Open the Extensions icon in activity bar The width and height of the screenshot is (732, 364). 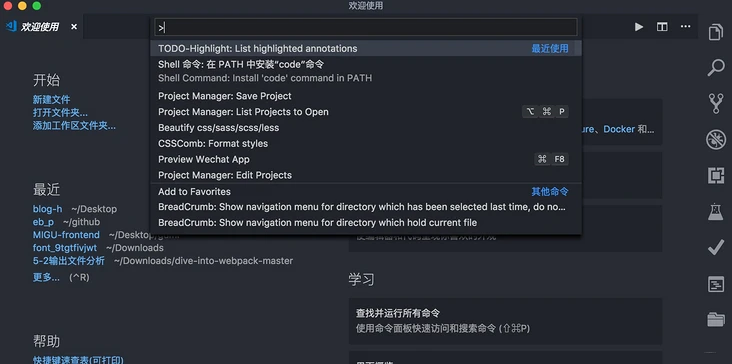[x=716, y=175]
